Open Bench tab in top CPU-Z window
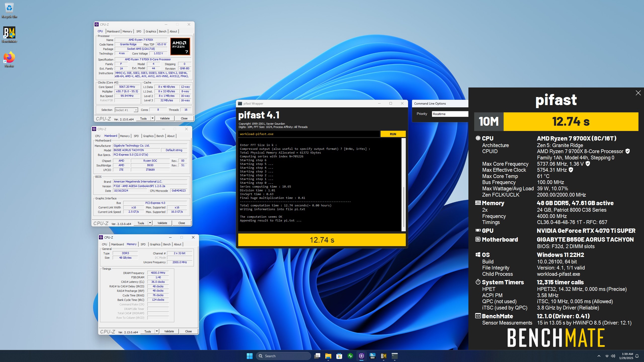 coord(163,31)
